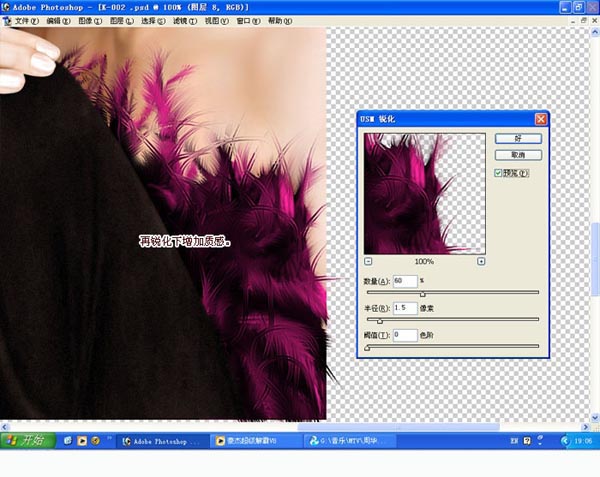600x477 pixels.
Task: Click the 再锐化下增加质感 caption text on canvas
Action: (185, 241)
